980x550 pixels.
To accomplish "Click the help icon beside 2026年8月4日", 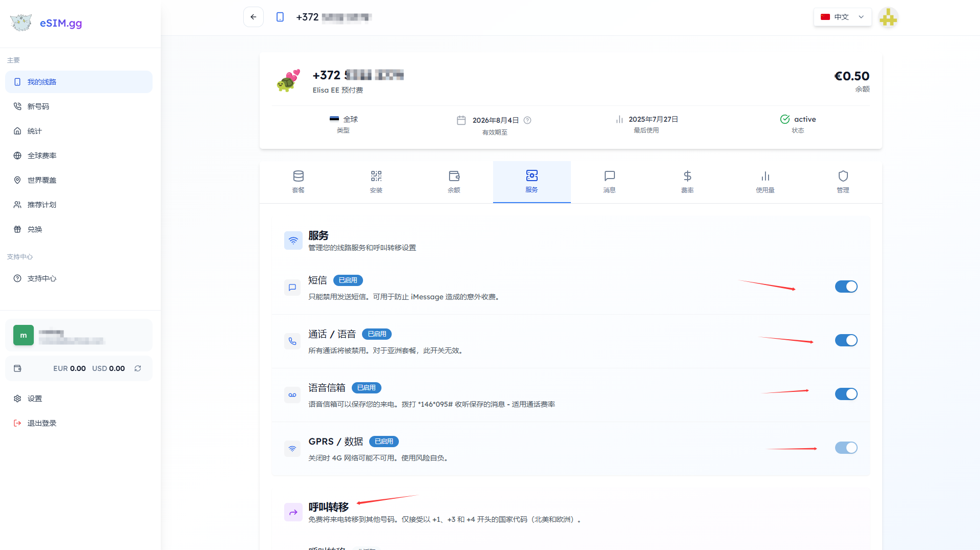I will 527,120.
